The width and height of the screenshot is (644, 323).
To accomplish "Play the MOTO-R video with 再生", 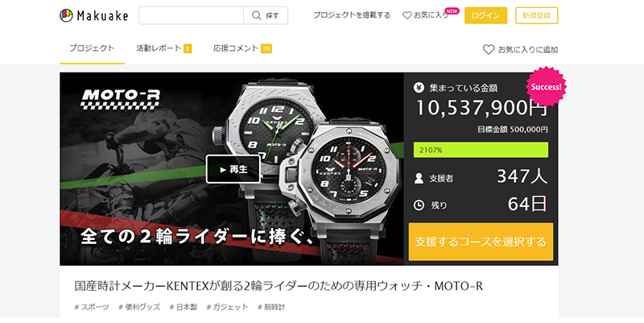I will [x=233, y=169].
